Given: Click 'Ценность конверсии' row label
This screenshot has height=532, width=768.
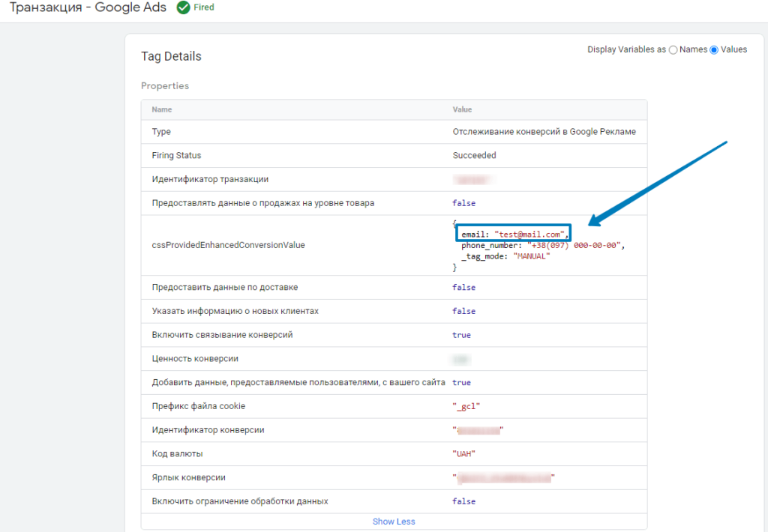Looking at the screenshot, I should click(x=195, y=359).
